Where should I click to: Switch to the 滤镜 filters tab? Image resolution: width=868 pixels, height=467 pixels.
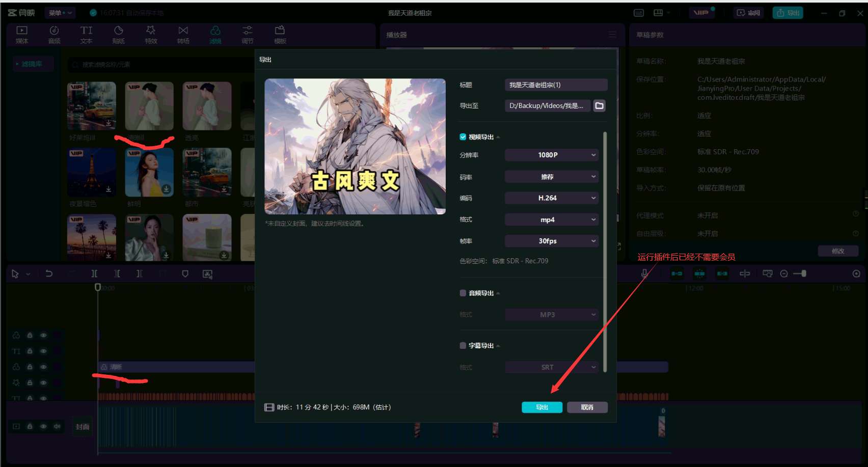pos(215,35)
